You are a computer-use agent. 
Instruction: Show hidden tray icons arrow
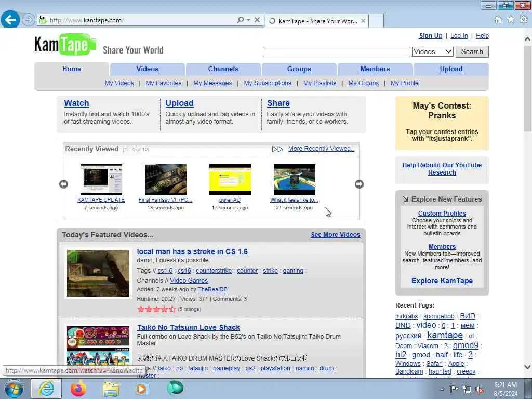coord(442,390)
